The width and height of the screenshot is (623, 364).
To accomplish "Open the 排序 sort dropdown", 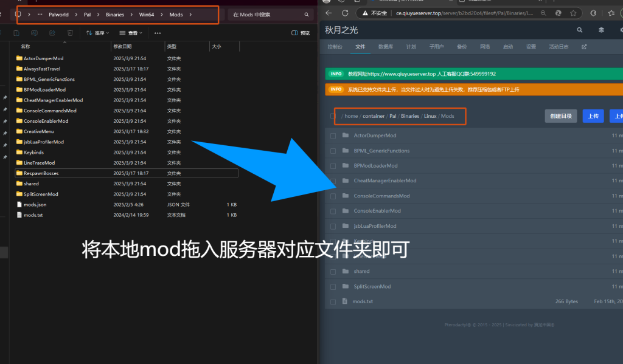I will [97, 33].
